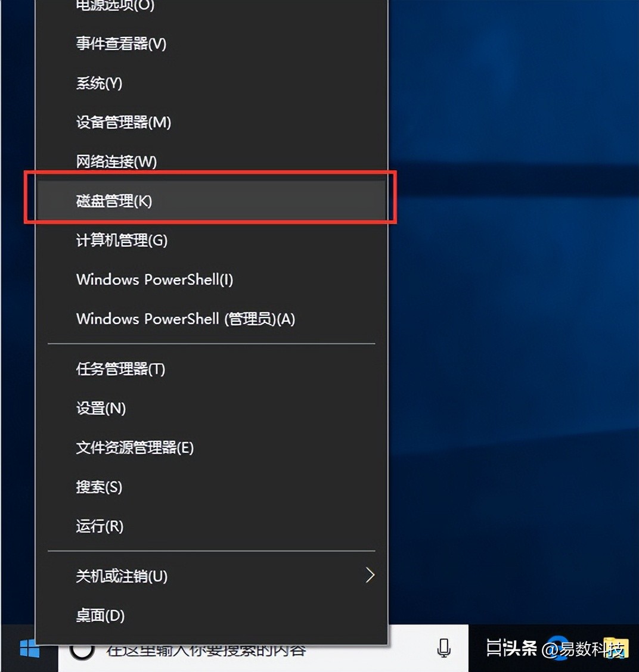
Task: Choose 计算机管理(G) in the menu
Action: [x=122, y=241]
